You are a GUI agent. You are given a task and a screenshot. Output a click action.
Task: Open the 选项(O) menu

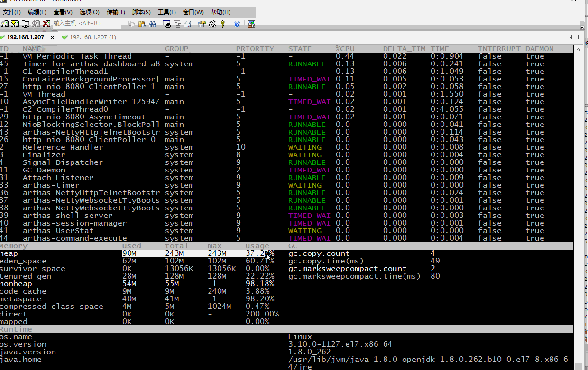tap(89, 12)
